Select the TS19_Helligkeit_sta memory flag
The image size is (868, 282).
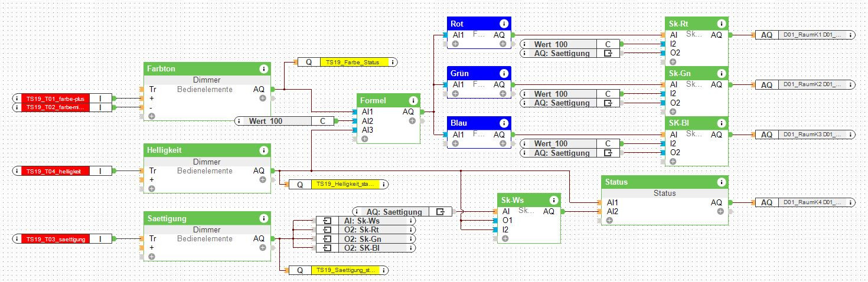pyautogui.click(x=338, y=184)
